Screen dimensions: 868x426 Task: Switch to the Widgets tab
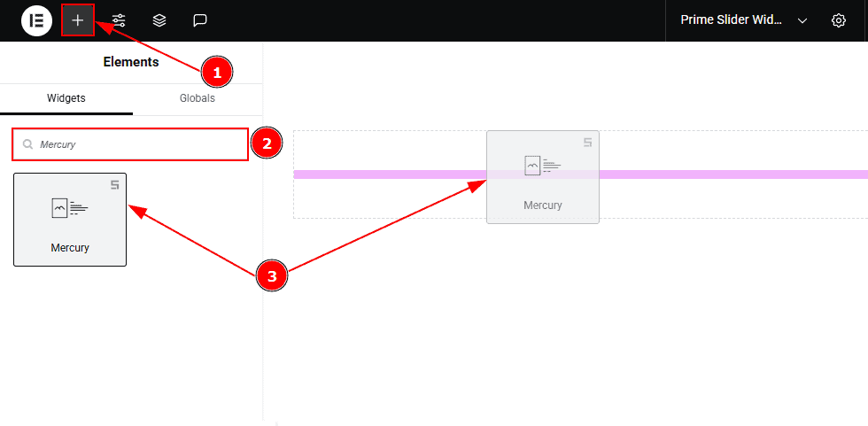coord(66,99)
